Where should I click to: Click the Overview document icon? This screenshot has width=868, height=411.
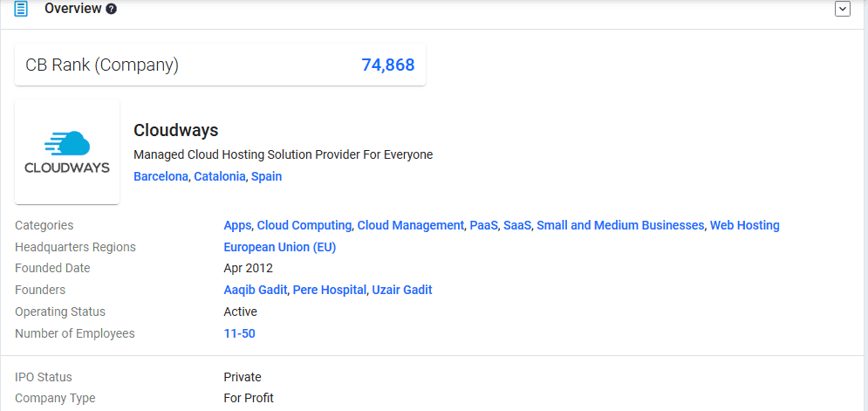[20, 9]
